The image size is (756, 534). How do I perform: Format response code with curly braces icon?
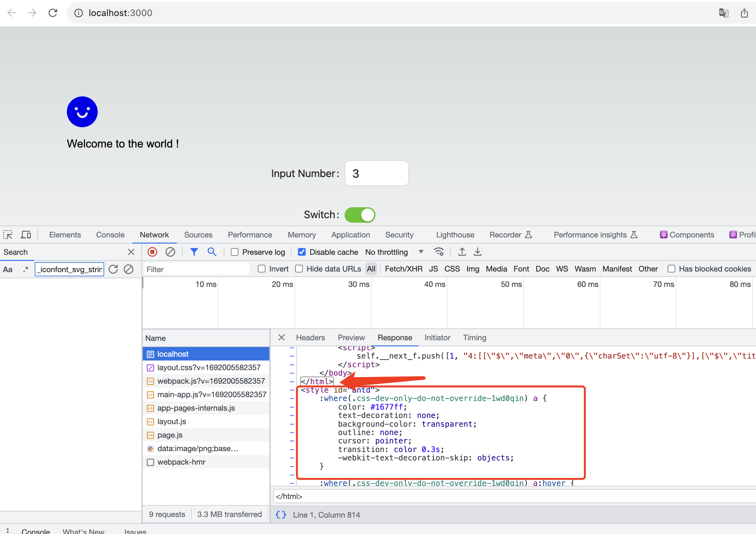[x=281, y=514]
